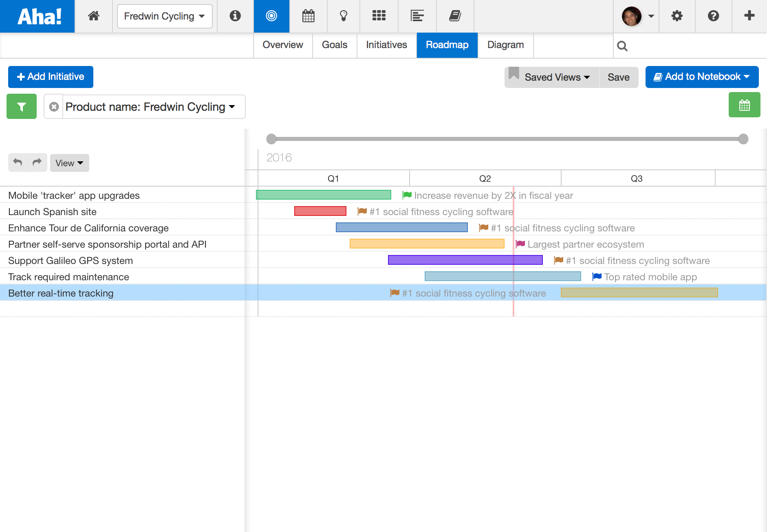Open the strategy target icon
This screenshot has height=532, width=767.
[271, 16]
